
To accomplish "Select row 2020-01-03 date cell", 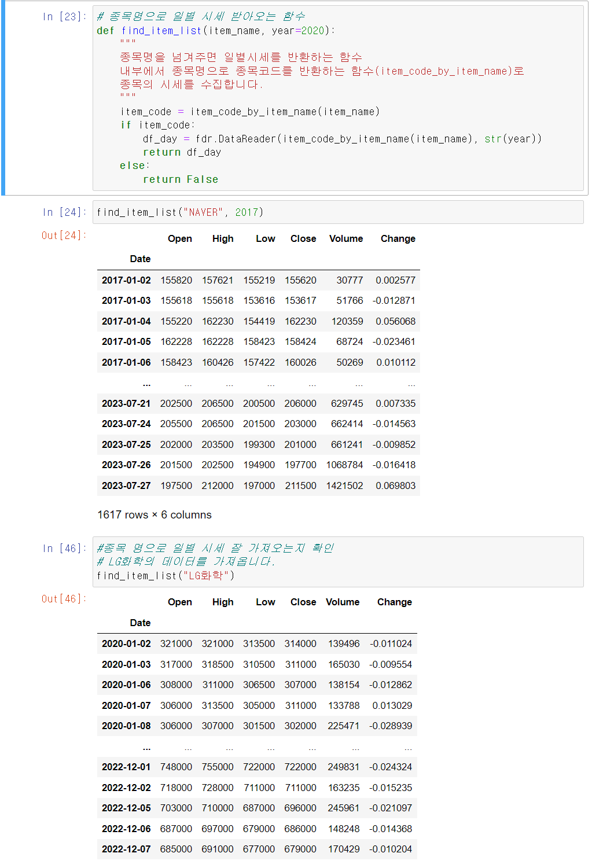I will coord(126,664).
